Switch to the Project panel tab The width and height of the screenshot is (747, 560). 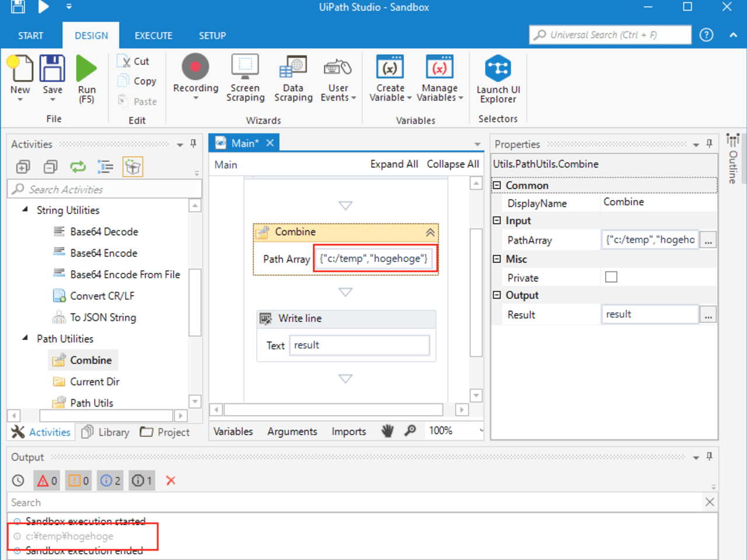[165, 432]
